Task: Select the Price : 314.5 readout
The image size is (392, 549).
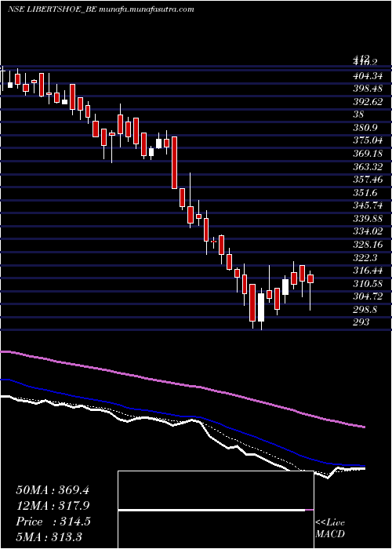Action: click(x=53, y=522)
